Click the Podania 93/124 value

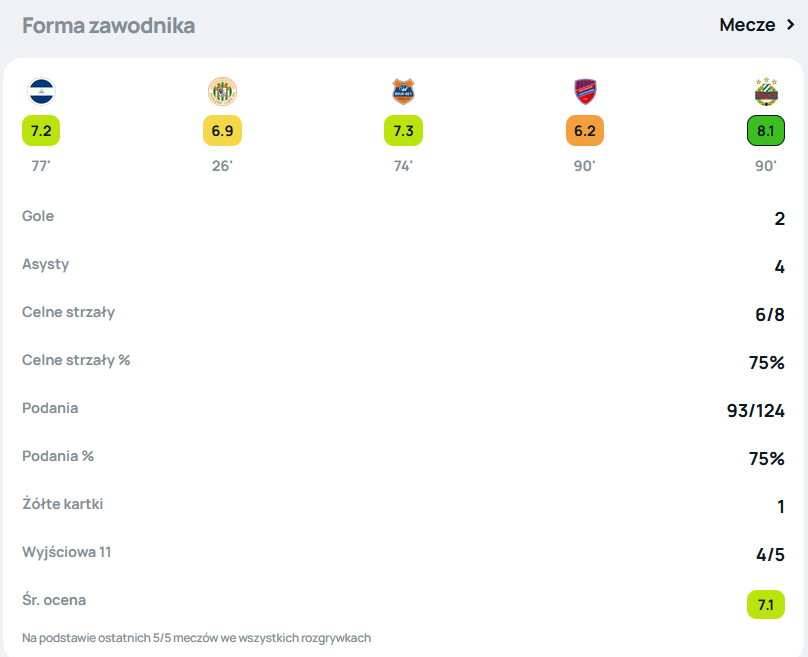tap(755, 411)
